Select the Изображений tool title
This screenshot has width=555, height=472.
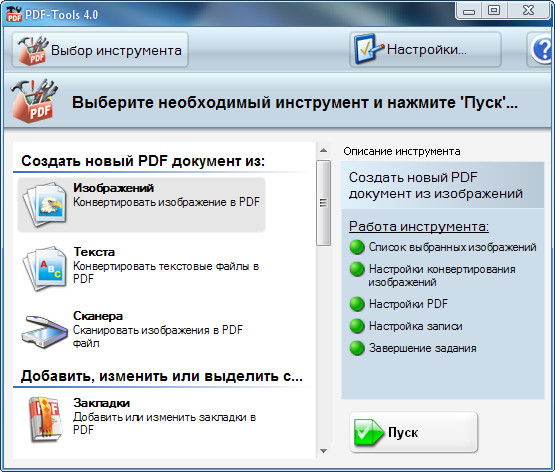[x=113, y=188]
